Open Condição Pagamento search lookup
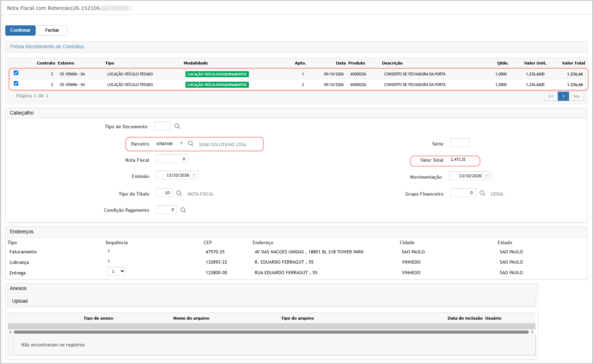The image size is (593, 364). point(183,210)
